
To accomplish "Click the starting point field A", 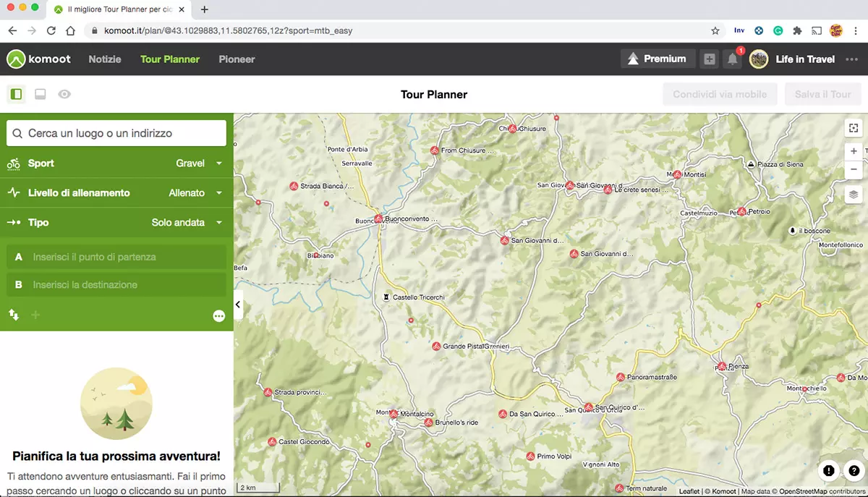I will [x=116, y=257].
